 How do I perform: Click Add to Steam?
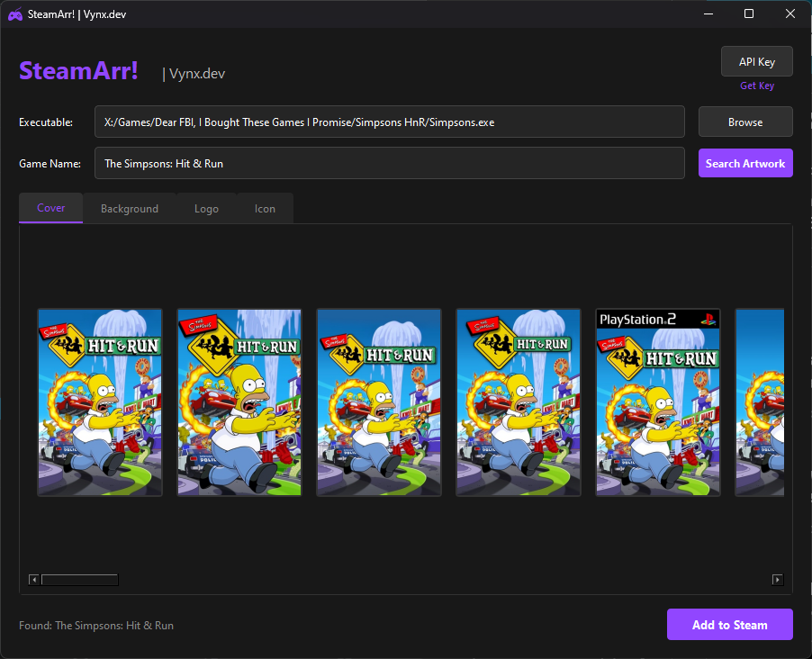730,624
